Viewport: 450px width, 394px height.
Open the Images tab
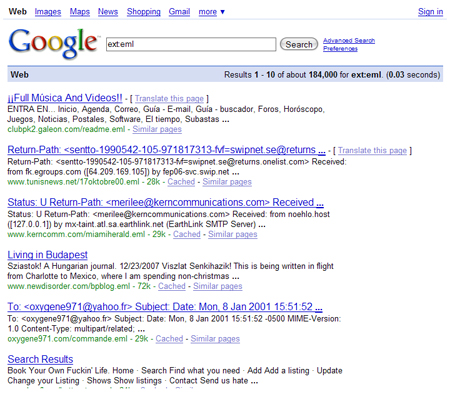[48, 12]
